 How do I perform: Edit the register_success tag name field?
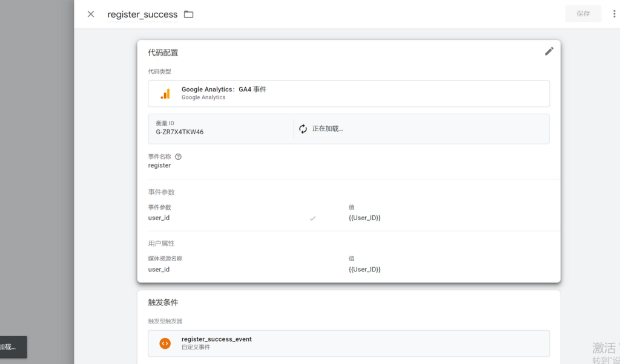pyautogui.click(x=142, y=15)
